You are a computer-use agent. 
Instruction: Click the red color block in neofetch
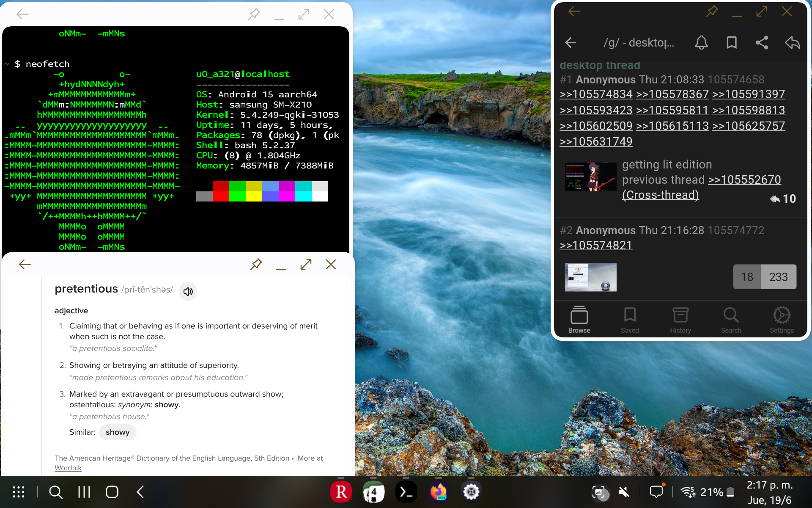click(221, 191)
